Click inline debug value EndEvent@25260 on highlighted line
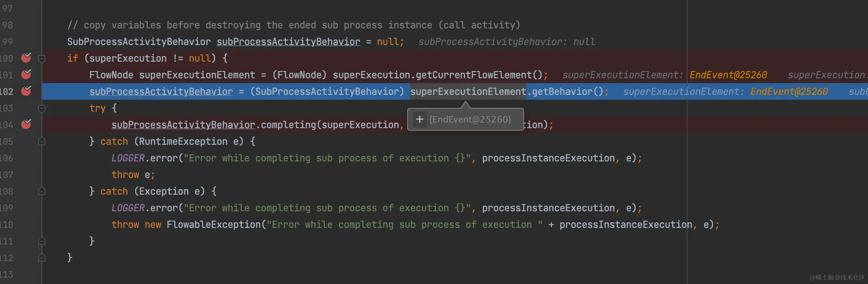Screen dimensions: 868x284 [789, 92]
